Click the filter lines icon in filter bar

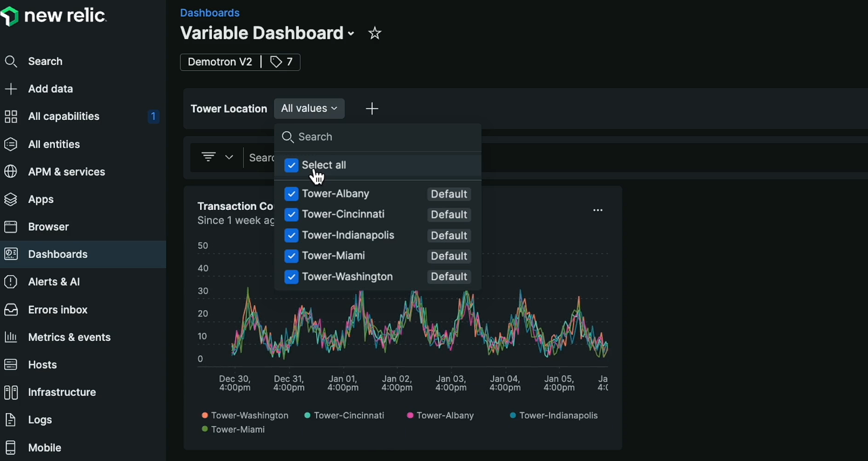[208, 157]
